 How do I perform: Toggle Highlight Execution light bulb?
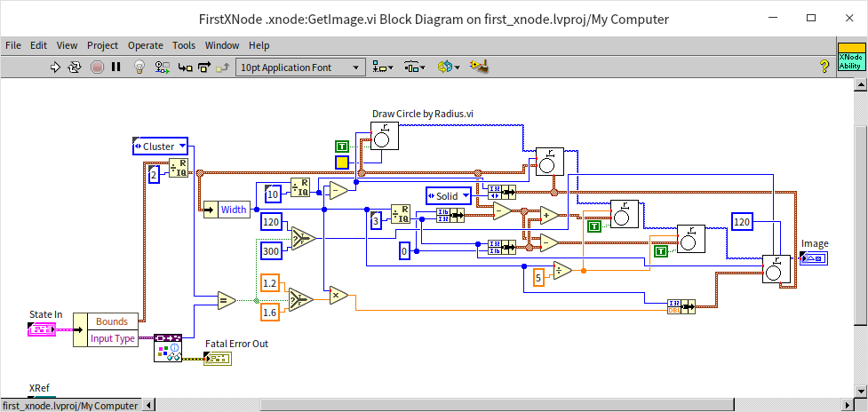139,67
